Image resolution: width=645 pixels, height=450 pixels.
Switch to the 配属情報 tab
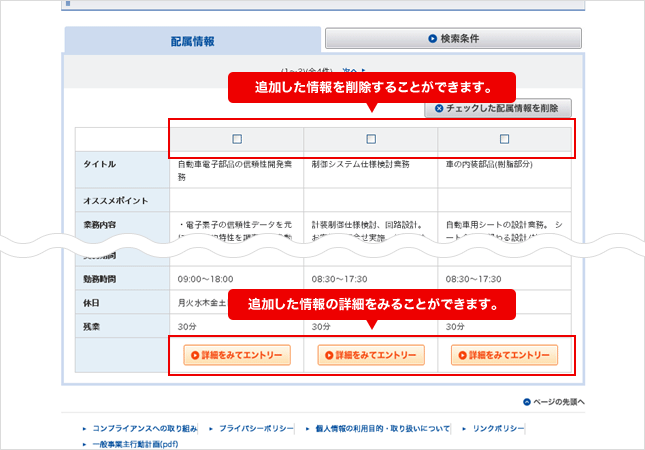[x=193, y=41]
